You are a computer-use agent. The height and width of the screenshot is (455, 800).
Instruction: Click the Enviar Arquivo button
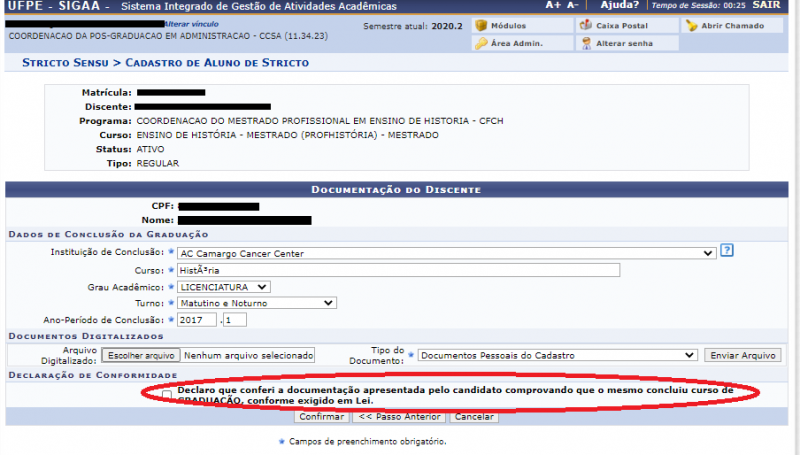click(742, 356)
